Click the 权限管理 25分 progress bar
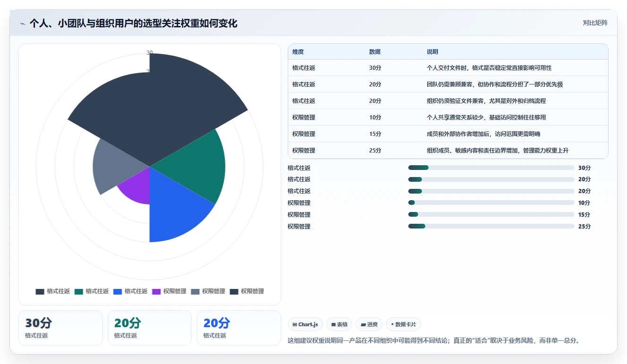627x364 pixels. point(491,226)
